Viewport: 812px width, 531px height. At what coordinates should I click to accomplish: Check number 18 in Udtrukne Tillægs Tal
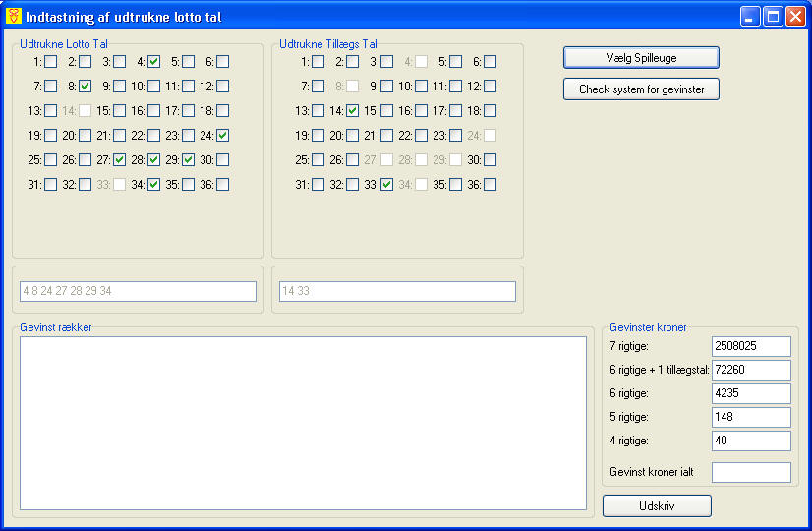click(x=491, y=110)
